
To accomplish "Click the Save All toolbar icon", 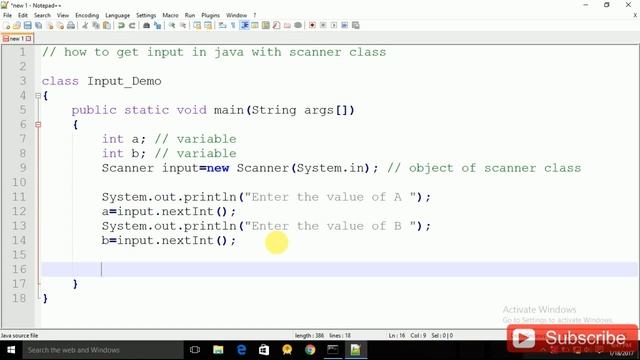I will pyautogui.click(x=38, y=25).
